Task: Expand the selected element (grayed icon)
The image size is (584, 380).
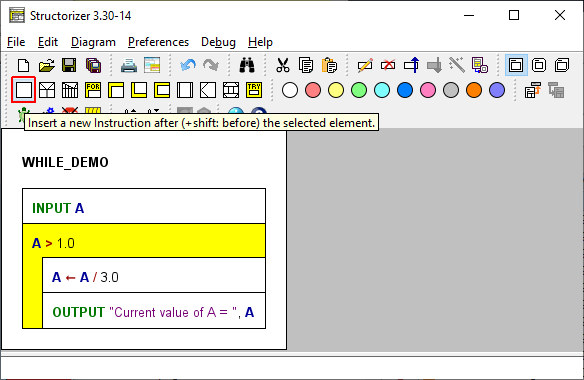Action: (556, 90)
